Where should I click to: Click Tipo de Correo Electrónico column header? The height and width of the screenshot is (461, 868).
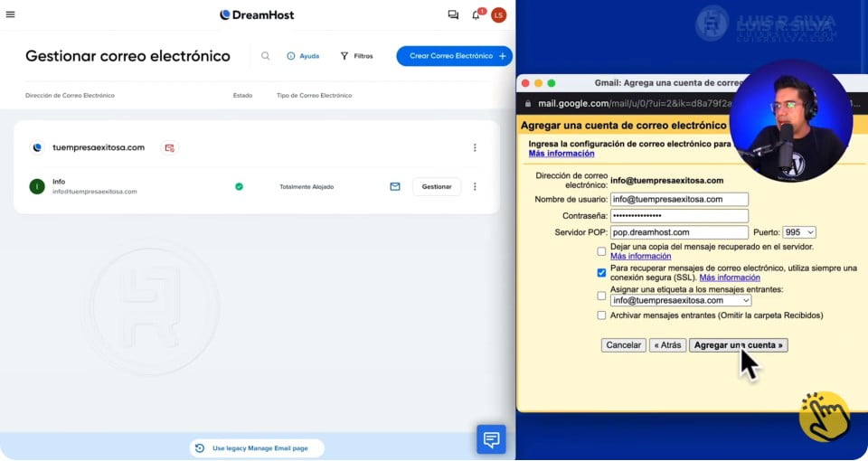coord(314,96)
